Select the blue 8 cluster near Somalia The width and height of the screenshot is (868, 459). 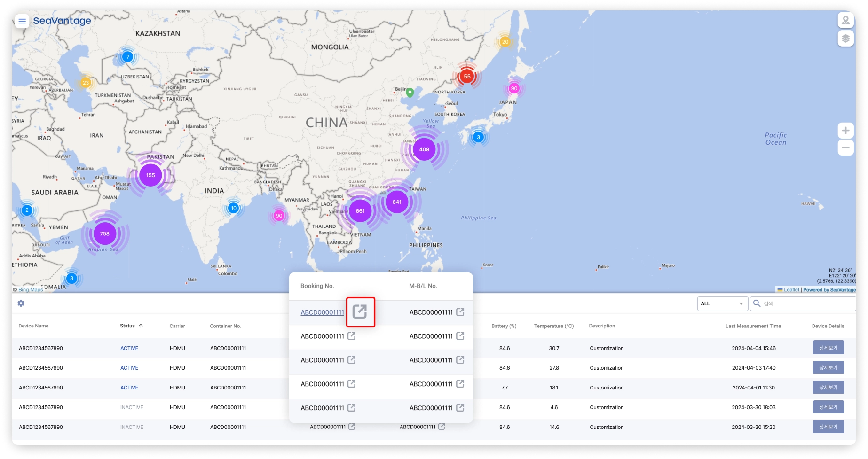[x=71, y=278]
